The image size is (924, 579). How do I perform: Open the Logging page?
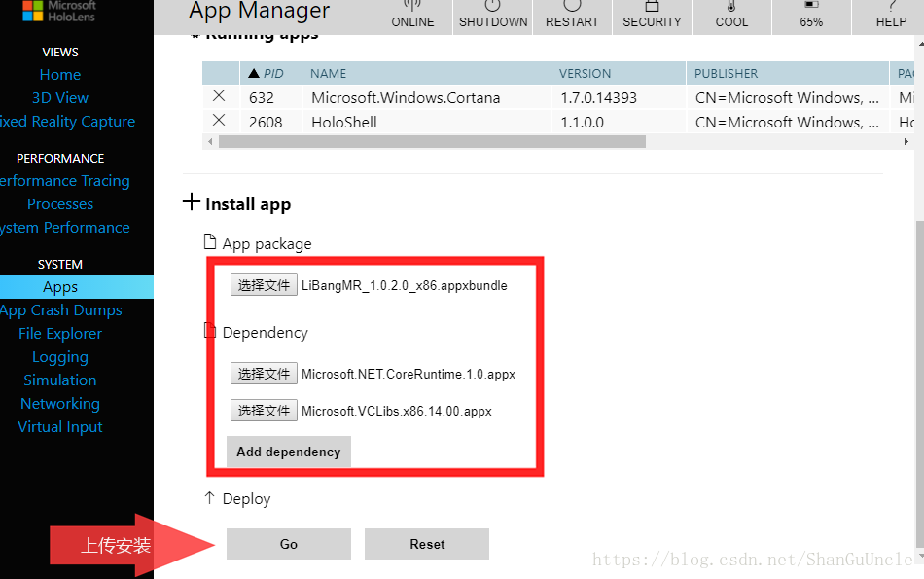[x=60, y=357]
